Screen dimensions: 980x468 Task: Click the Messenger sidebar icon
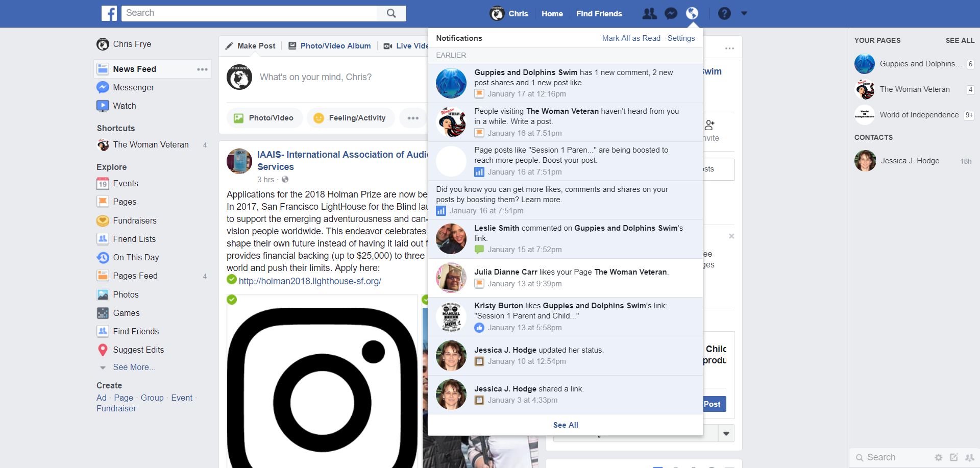coord(103,87)
